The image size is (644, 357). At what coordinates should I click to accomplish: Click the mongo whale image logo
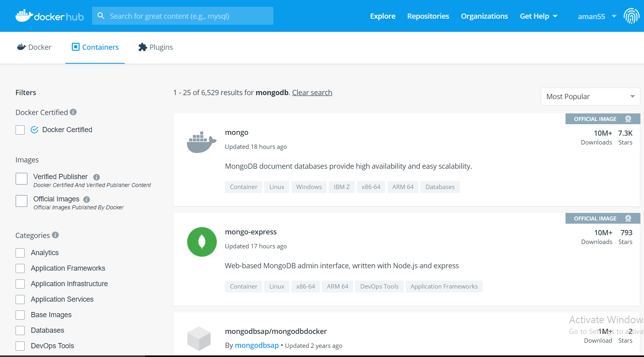click(x=202, y=142)
